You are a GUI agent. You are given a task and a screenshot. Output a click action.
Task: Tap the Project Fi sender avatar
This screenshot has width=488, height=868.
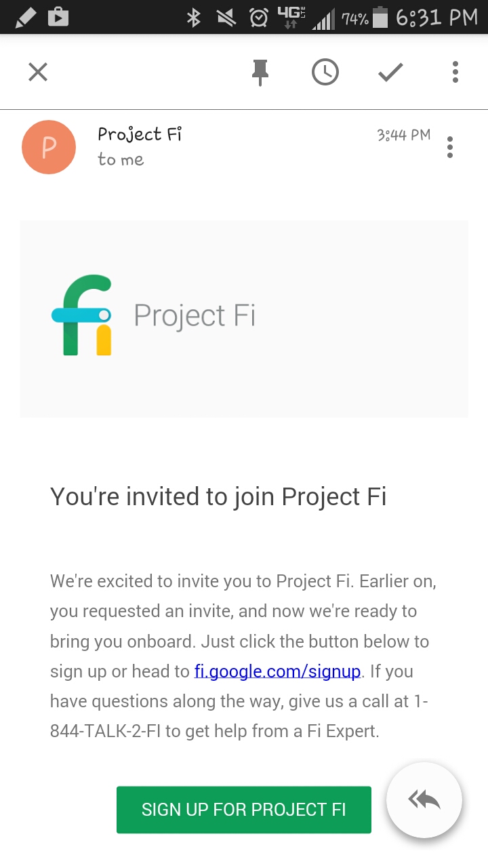[49, 147]
